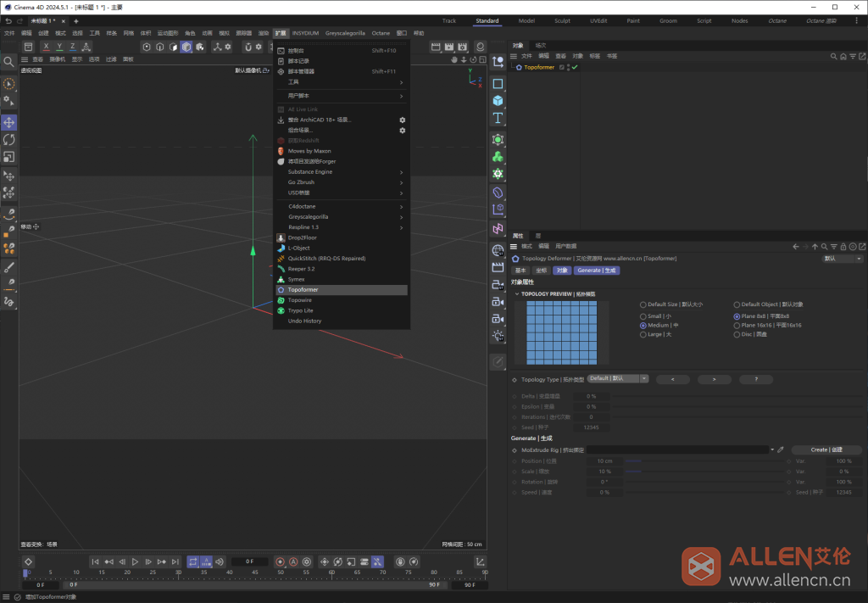
Task: Toggle the autokey button
Action: (293, 561)
